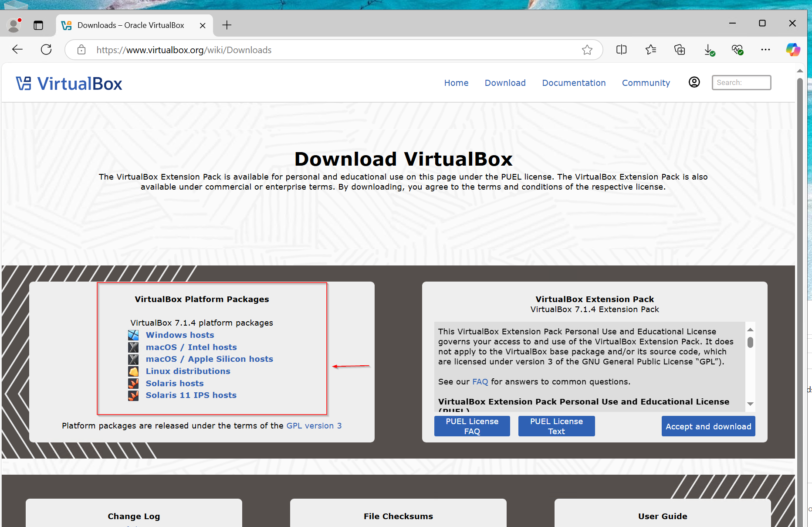Image resolution: width=812 pixels, height=527 pixels.
Task: Click the Solaris hosts icon
Action: pos(133,384)
